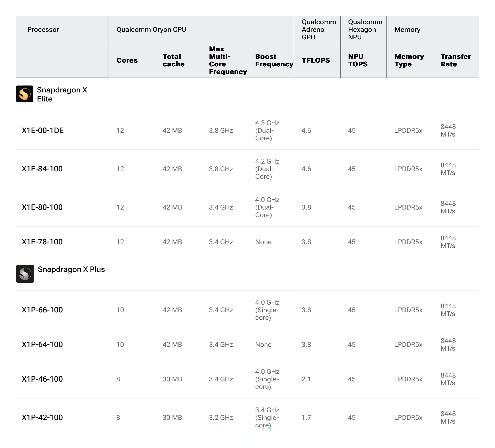
Task: Click the NPU TOPS column header
Action: point(358,60)
